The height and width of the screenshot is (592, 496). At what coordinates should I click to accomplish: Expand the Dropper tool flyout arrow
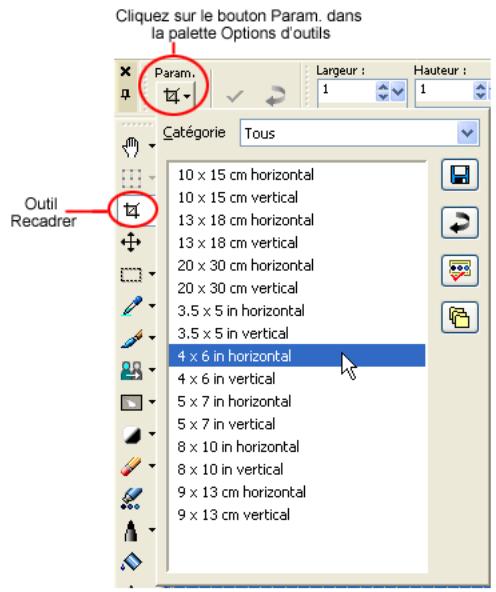click(x=152, y=305)
